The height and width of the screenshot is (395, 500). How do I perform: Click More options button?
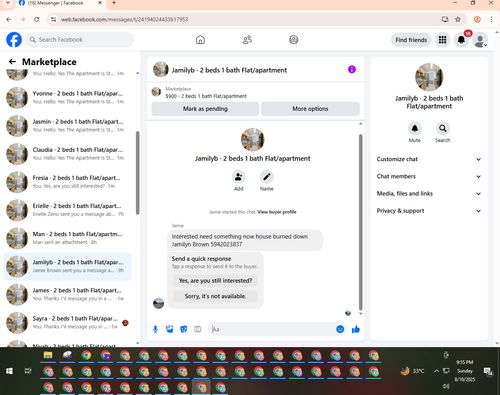click(x=310, y=109)
